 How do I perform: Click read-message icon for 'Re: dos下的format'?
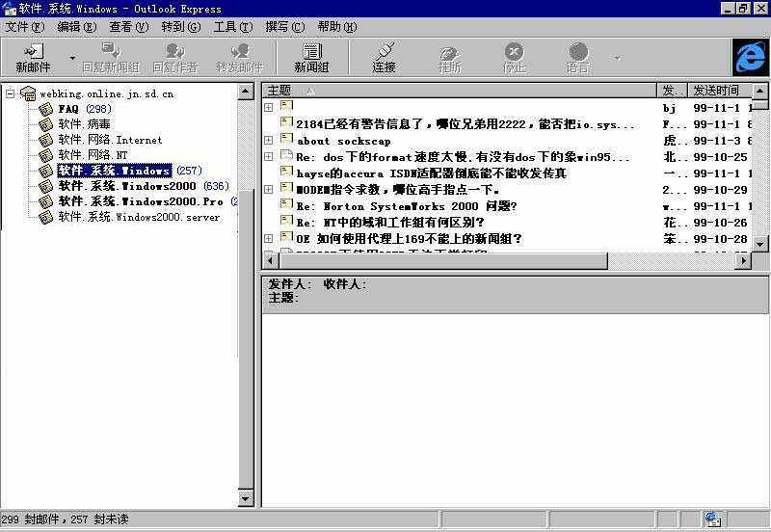tap(286, 155)
